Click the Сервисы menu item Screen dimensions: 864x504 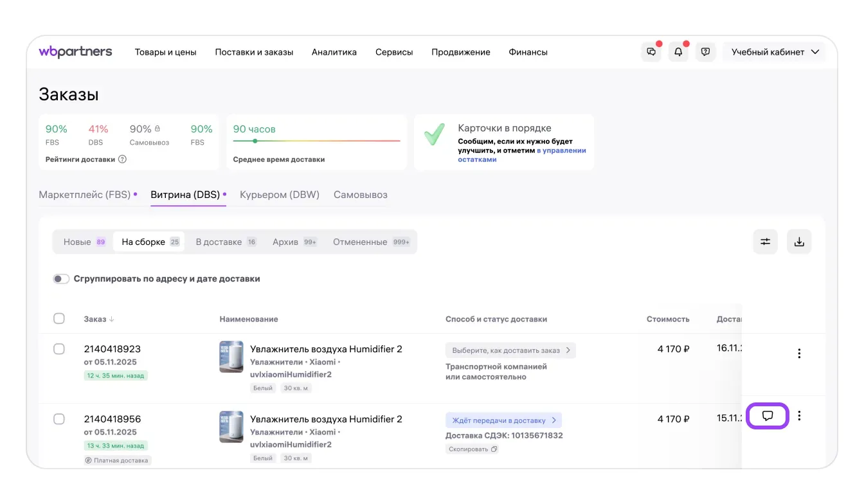pyautogui.click(x=394, y=52)
